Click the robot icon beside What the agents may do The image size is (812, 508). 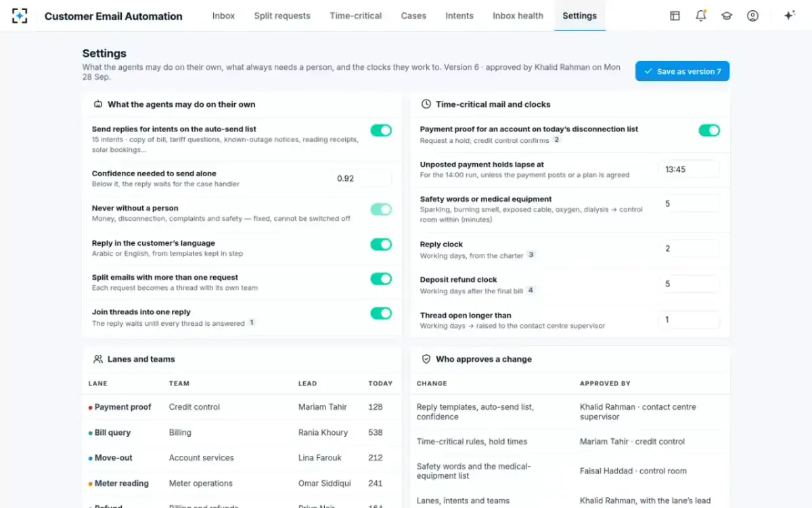click(x=98, y=104)
